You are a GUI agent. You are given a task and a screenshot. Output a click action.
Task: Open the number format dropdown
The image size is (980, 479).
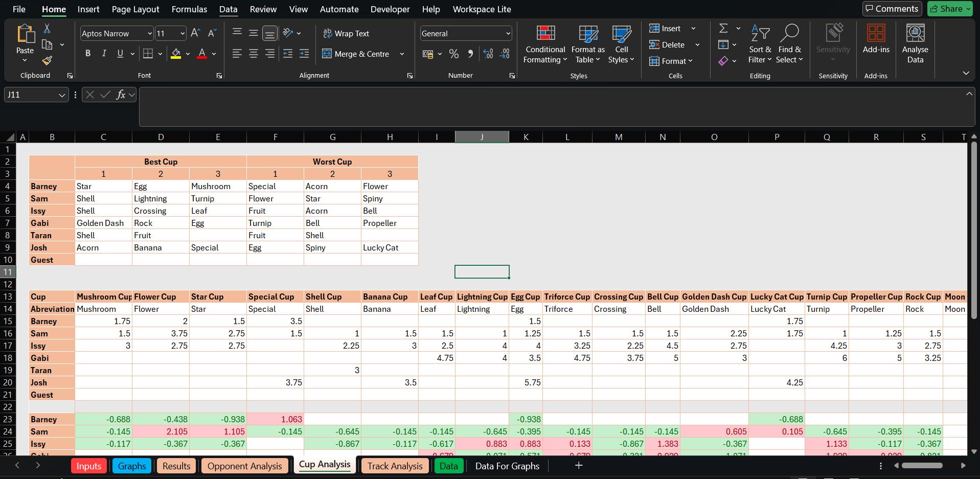pos(509,33)
